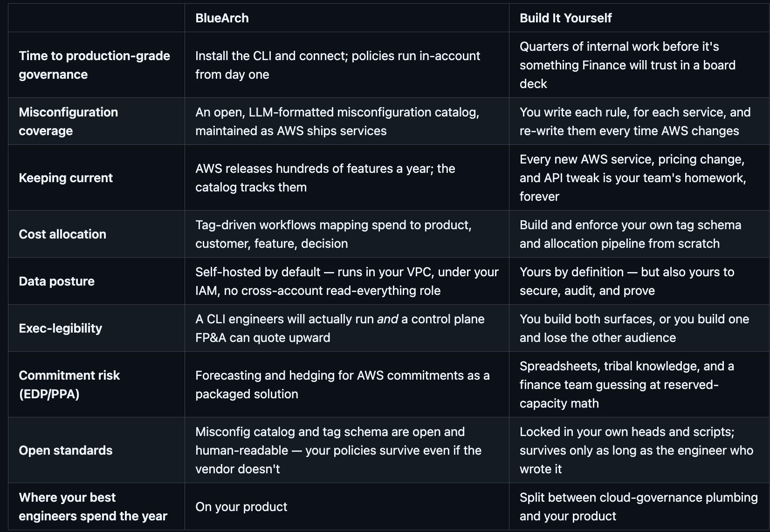770x532 pixels.
Task: Click the 'Split between cloud-governance plumbing' cell
Action: click(639, 506)
